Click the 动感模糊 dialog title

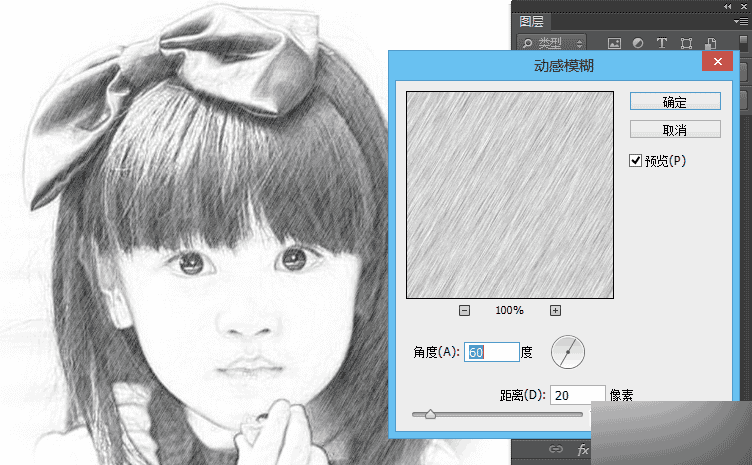(564, 65)
